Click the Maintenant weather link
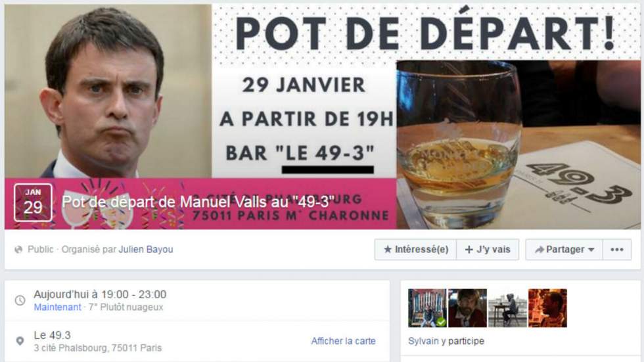Image resolution: width=644 pixels, height=362 pixels. coord(58,307)
